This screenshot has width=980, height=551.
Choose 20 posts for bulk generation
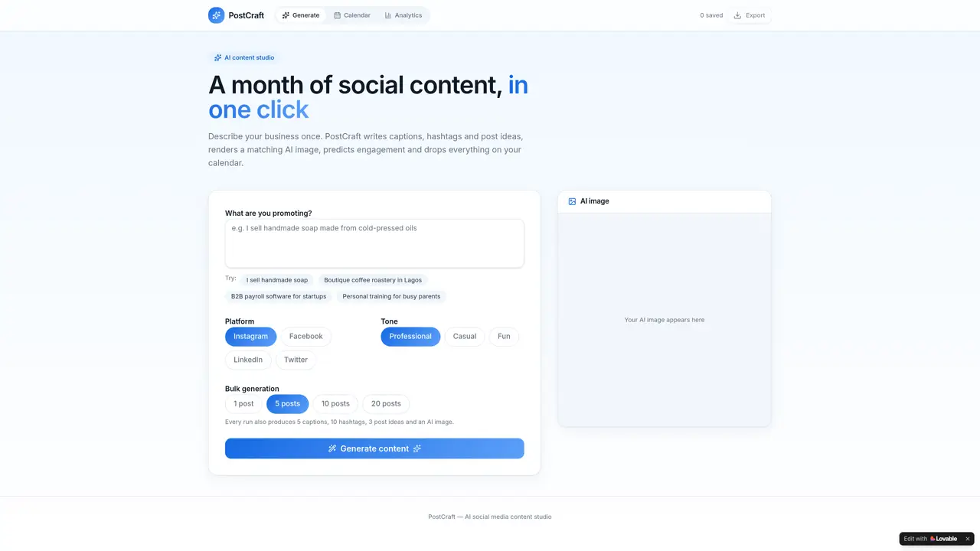tap(386, 404)
